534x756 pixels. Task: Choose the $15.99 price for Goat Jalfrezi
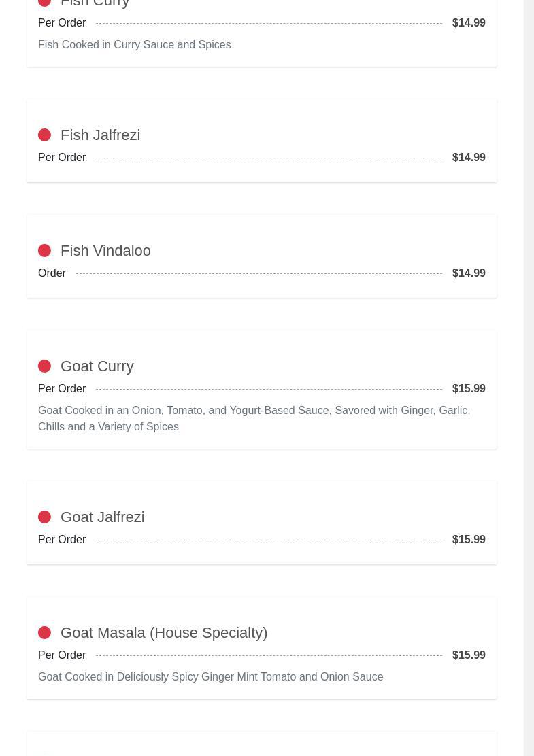pos(469,540)
